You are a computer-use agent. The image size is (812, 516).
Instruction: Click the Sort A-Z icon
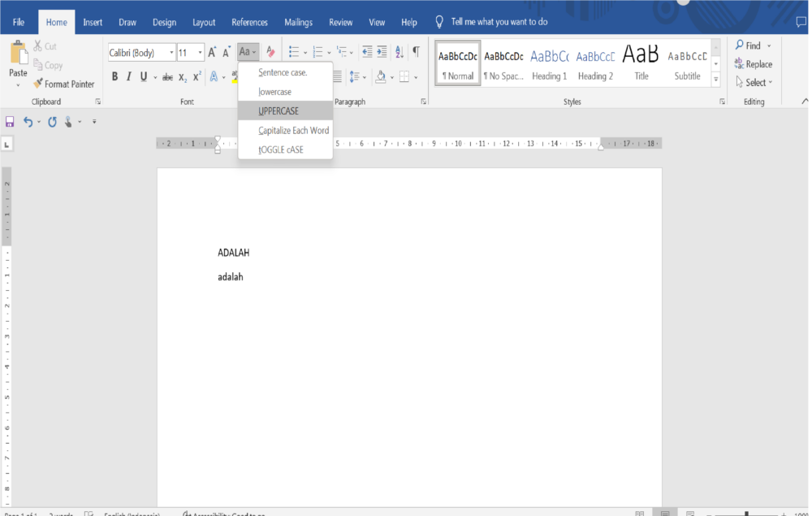point(399,52)
